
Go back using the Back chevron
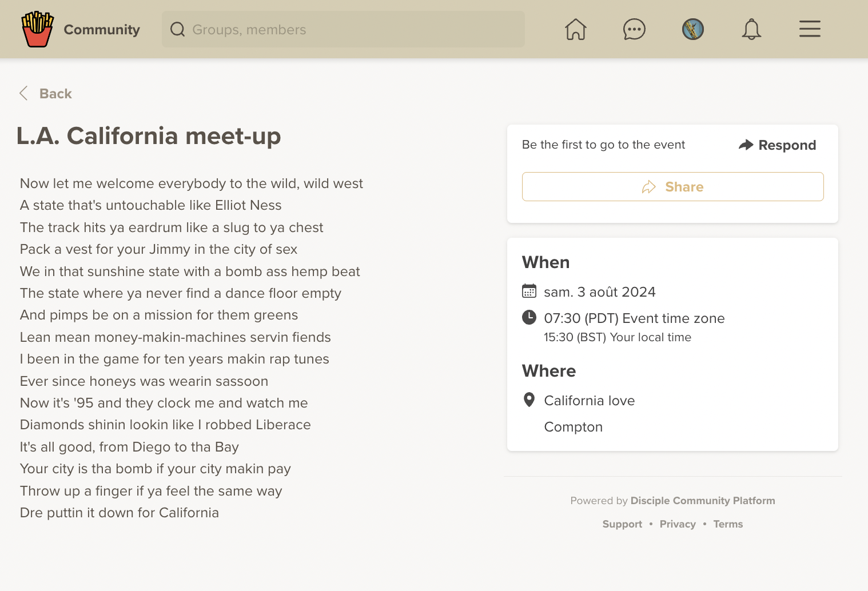click(23, 94)
